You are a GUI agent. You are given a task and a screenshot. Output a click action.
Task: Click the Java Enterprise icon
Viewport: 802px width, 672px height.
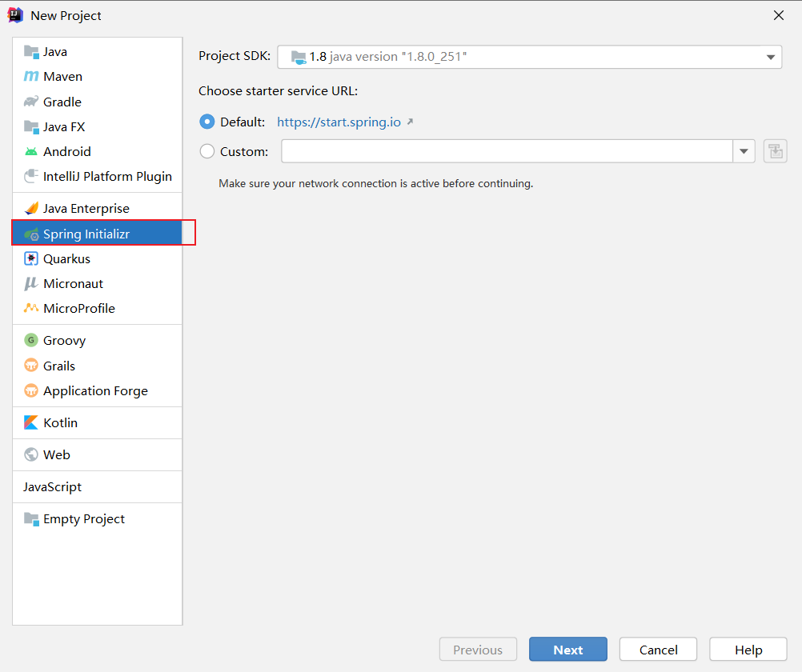31,208
